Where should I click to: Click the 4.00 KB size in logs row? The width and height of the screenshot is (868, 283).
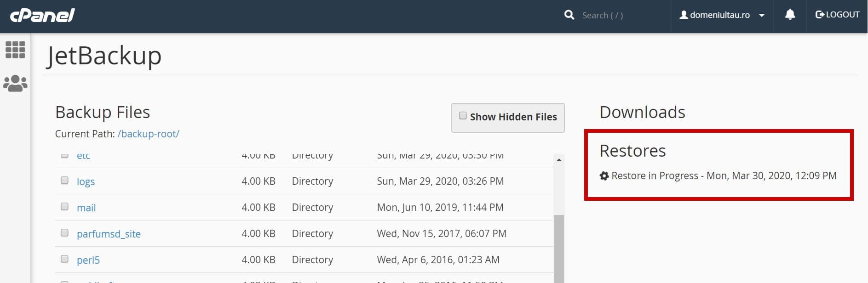tap(259, 181)
